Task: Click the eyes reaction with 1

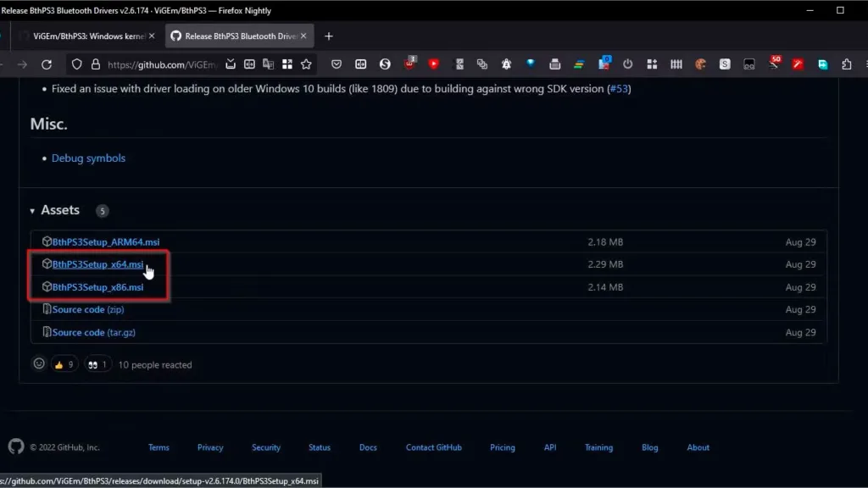Action: (97, 364)
